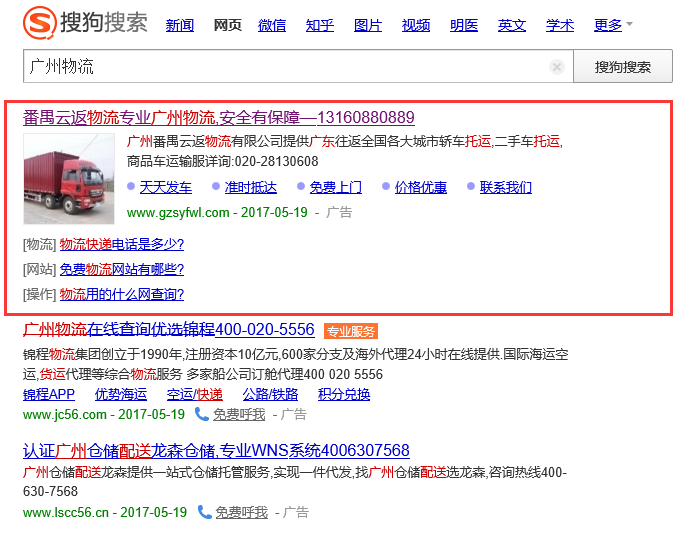The image size is (692, 541).
Task: Open the 联系我们 link
Action: coord(505,187)
